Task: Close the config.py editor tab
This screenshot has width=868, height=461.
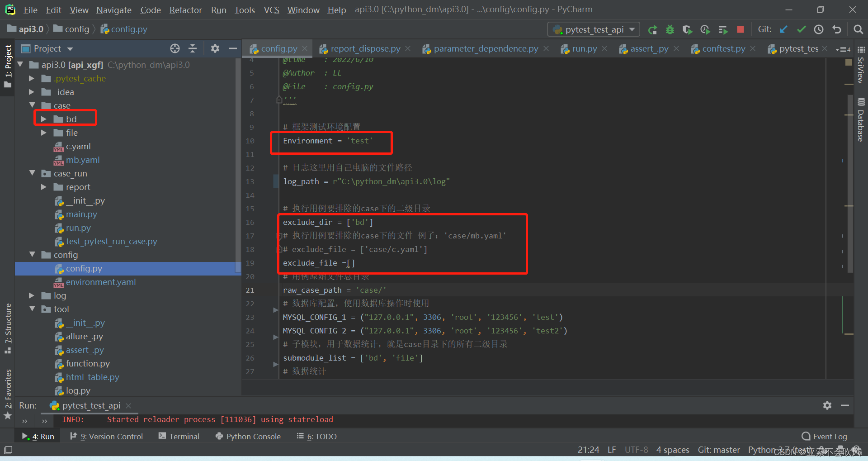Action: [x=305, y=48]
